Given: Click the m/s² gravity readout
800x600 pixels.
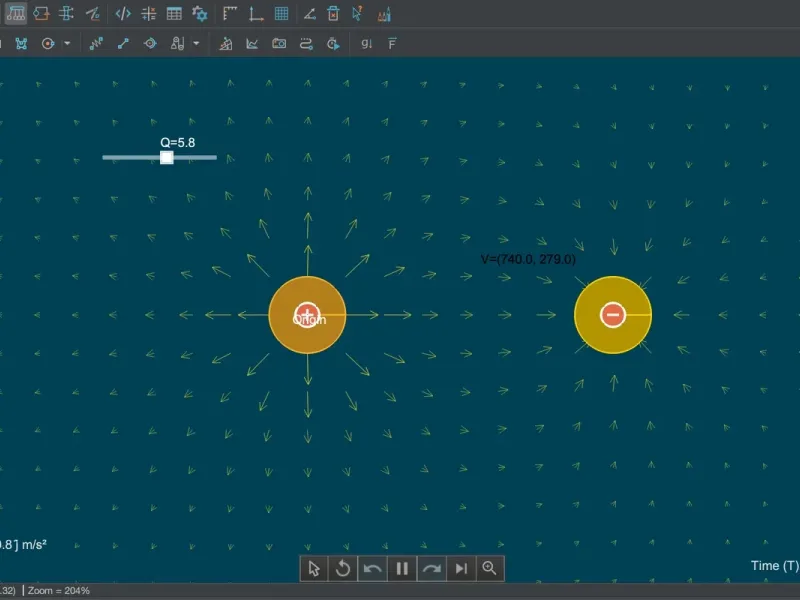Looking at the screenshot, I should (x=23, y=544).
